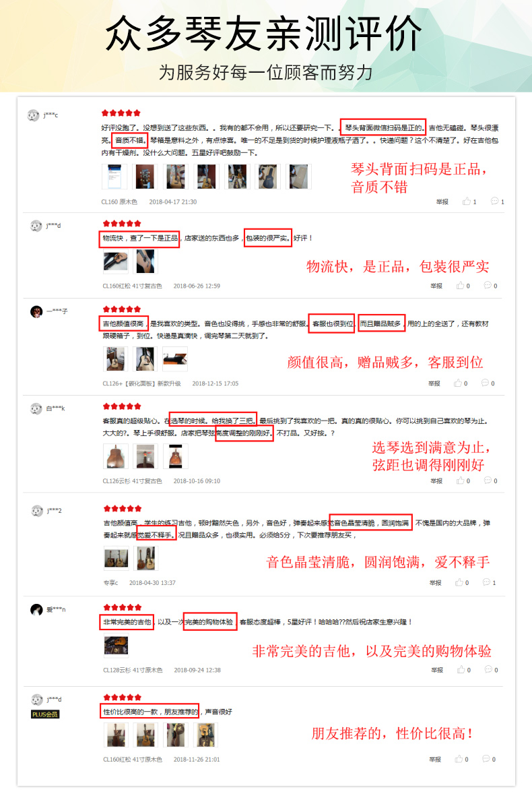This screenshot has width=532, height=800.
Task: Click the avatar of user 一***子
Action: pyautogui.click(x=36, y=311)
